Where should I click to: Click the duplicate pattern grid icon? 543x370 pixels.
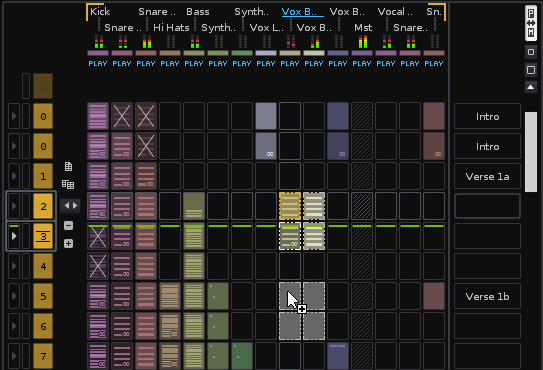(68, 184)
